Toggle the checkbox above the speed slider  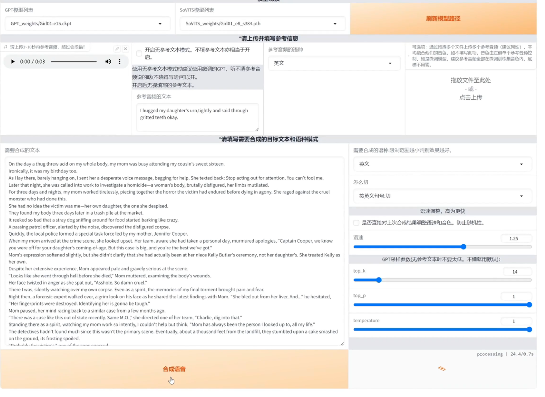[356, 223]
